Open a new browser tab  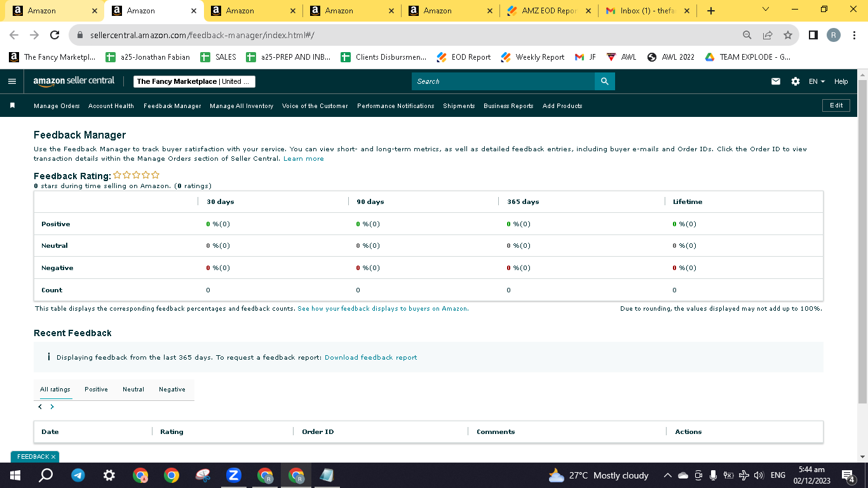point(710,11)
